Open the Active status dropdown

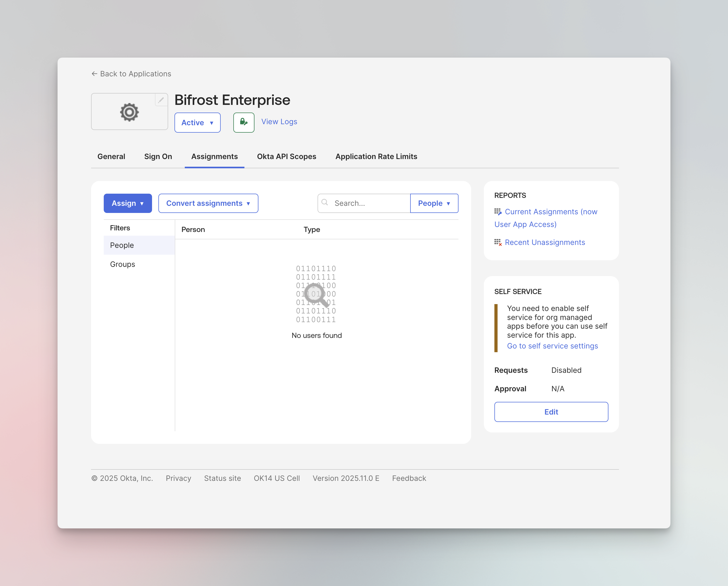click(197, 122)
